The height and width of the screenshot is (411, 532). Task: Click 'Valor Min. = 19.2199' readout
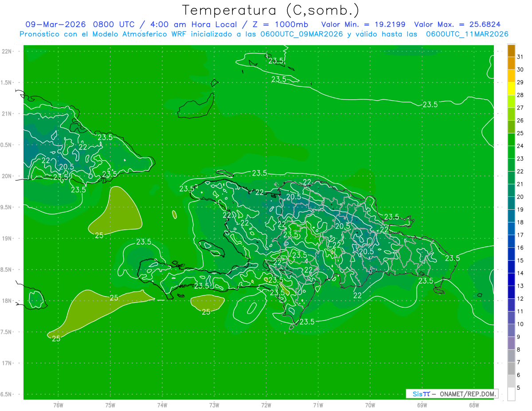pyautogui.click(x=363, y=24)
